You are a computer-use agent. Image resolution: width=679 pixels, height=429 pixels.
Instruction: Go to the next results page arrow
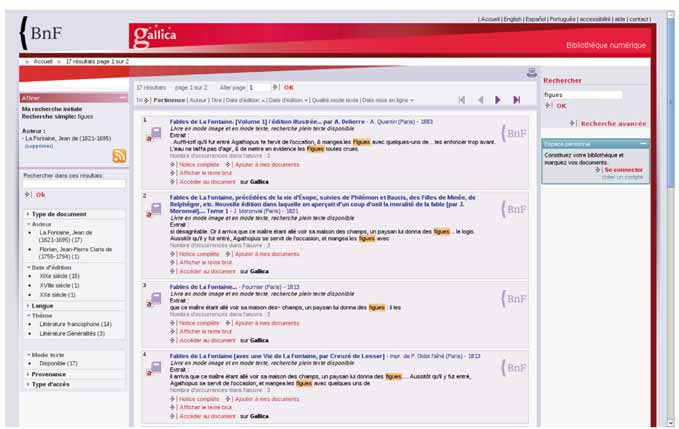pyautogui.click(x=498, y=100)
